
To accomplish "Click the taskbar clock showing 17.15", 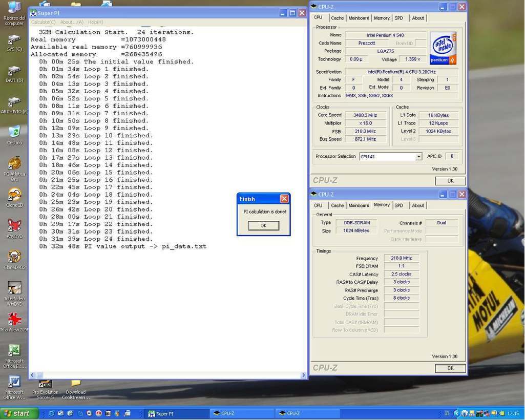I will pyautogui.click(x=513, y=414).
